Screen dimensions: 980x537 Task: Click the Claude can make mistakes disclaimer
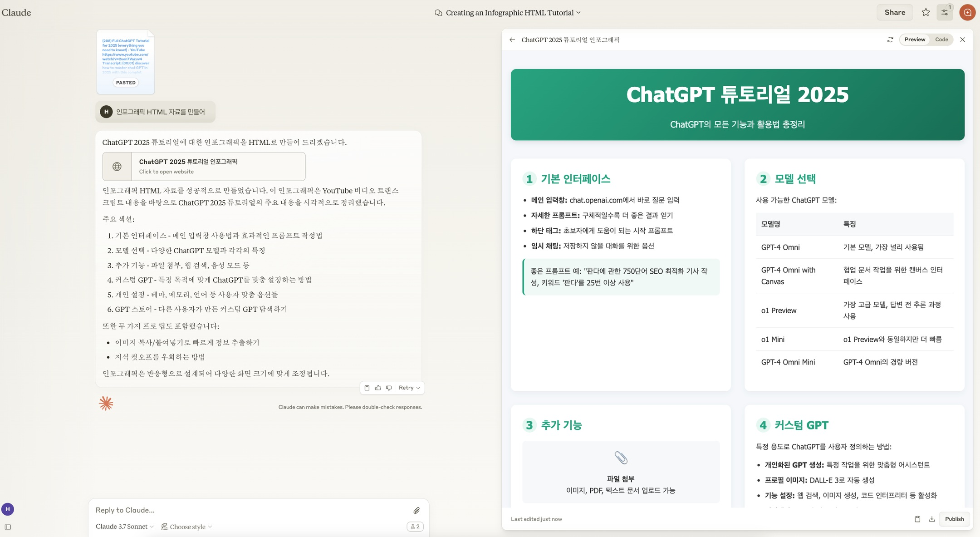(x=350, y=407)
